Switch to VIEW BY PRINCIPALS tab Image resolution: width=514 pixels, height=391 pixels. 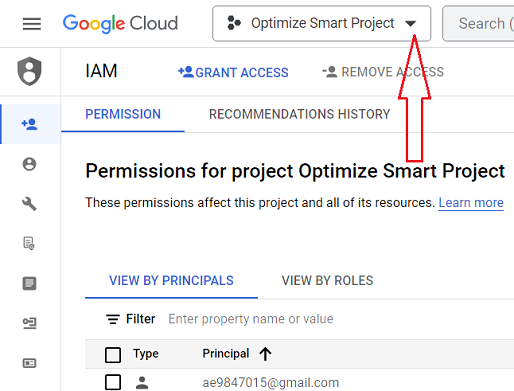(171, 281)
